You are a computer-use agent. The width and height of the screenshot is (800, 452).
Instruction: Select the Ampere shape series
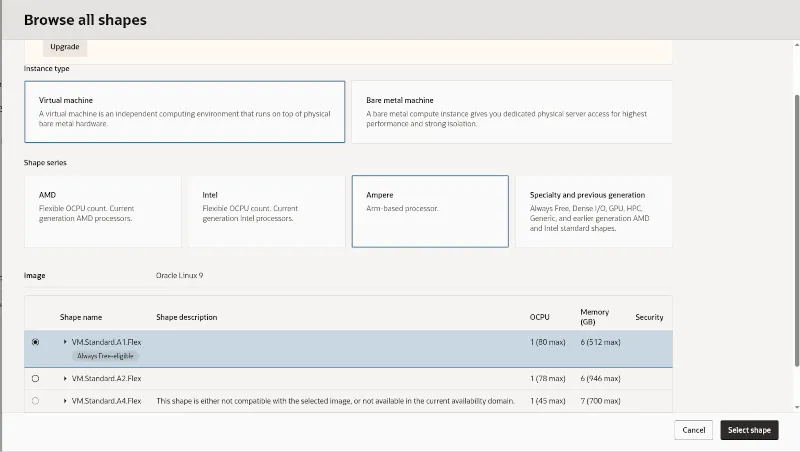pyautogui.click(x=430, y=211)
